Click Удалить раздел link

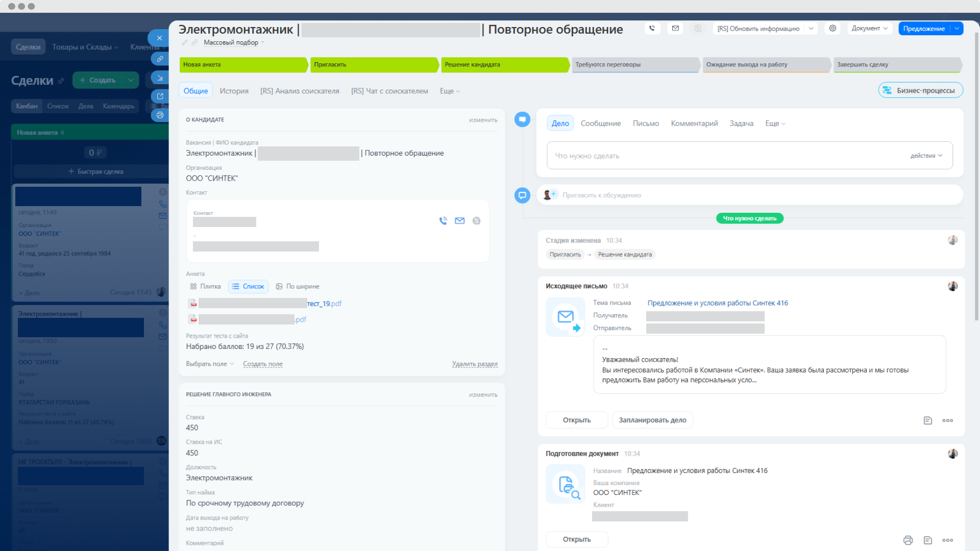click(475, 364)
